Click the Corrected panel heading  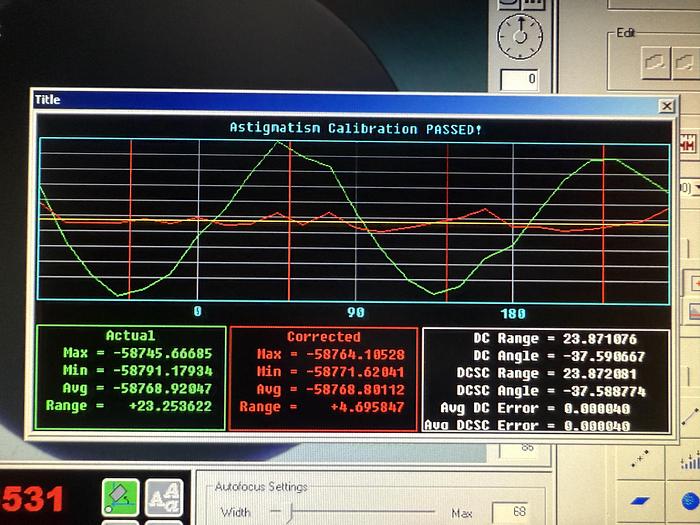click(x=324, y=337)
